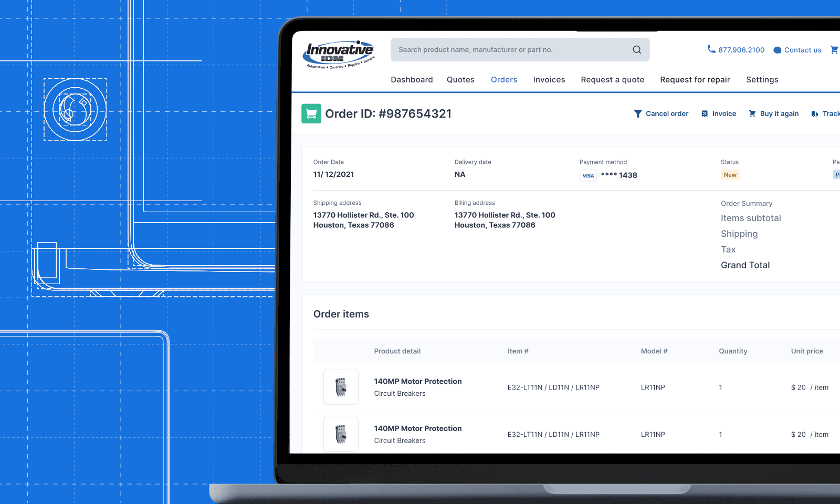Image resolution: width=840 pixels, height=504 pixels.
Task: Open the Dashboard tab
Action: pos(412,80)
